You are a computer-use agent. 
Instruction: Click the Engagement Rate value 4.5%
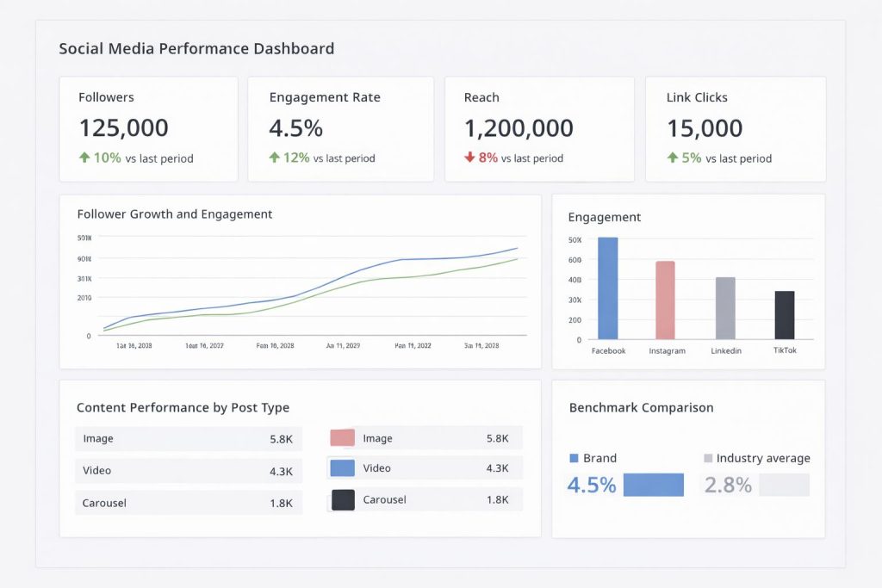click(x=296, y=128)
